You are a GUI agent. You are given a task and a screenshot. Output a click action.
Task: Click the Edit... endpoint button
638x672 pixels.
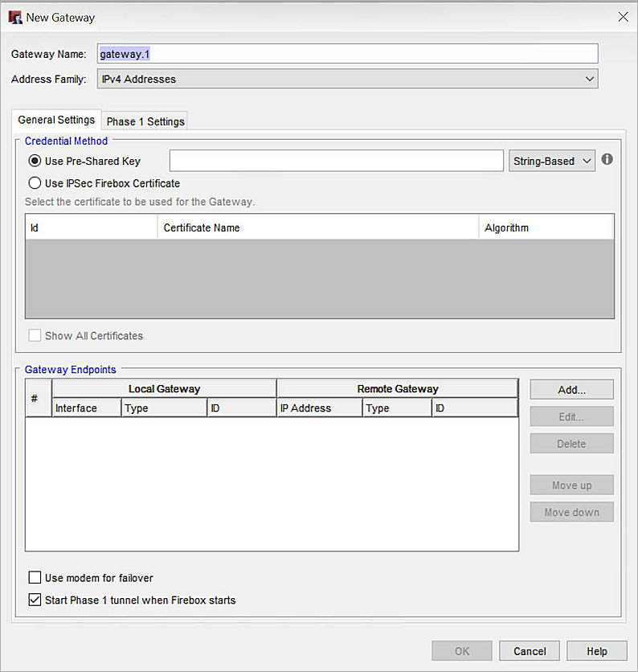tap(571, 416)
